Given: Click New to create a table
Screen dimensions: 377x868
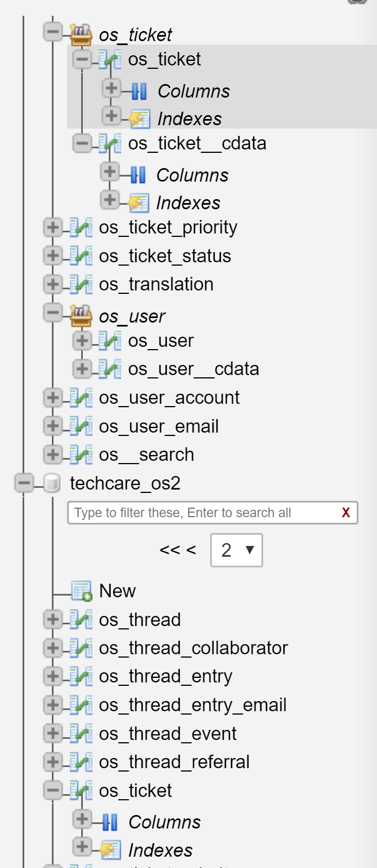Looking at the screenshot, I should (x=117, y=591).
